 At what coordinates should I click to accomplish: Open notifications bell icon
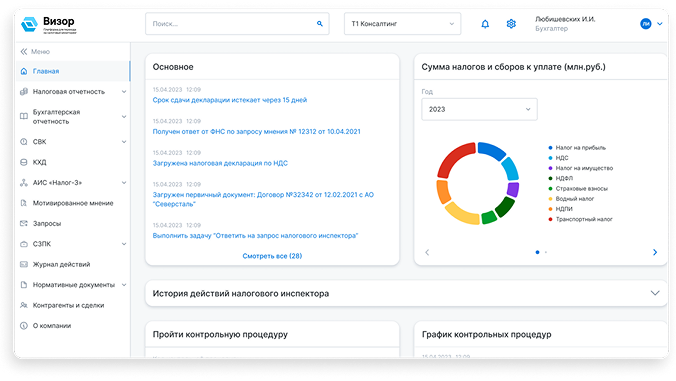[x=485, y=24]
